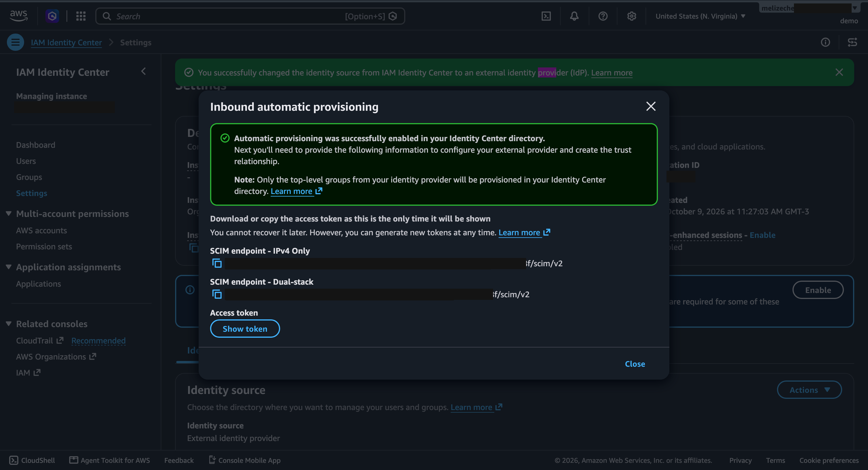The height and width of the screenshot is (470, 868).
Task: Open Users in the sidebar
Action: [26, 161]
